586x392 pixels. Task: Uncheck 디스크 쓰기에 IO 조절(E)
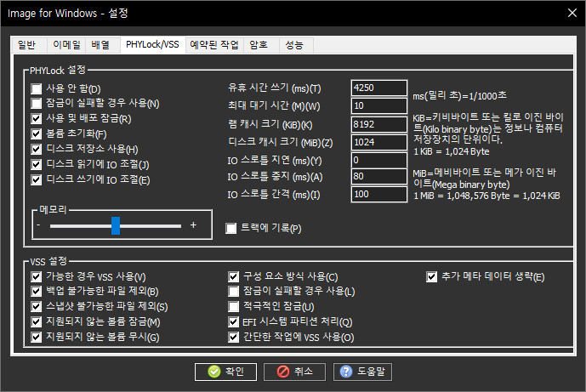coord(37,179)
